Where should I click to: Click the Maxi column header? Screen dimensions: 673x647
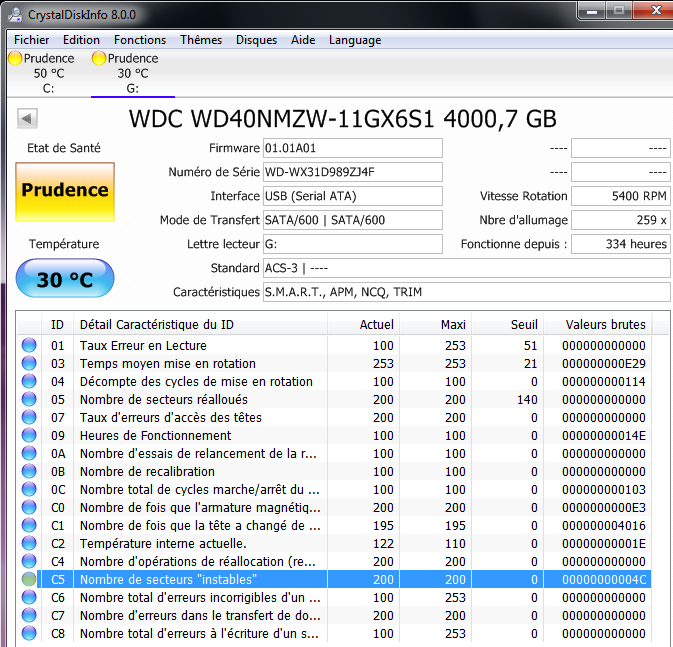[x=436, y=325]
